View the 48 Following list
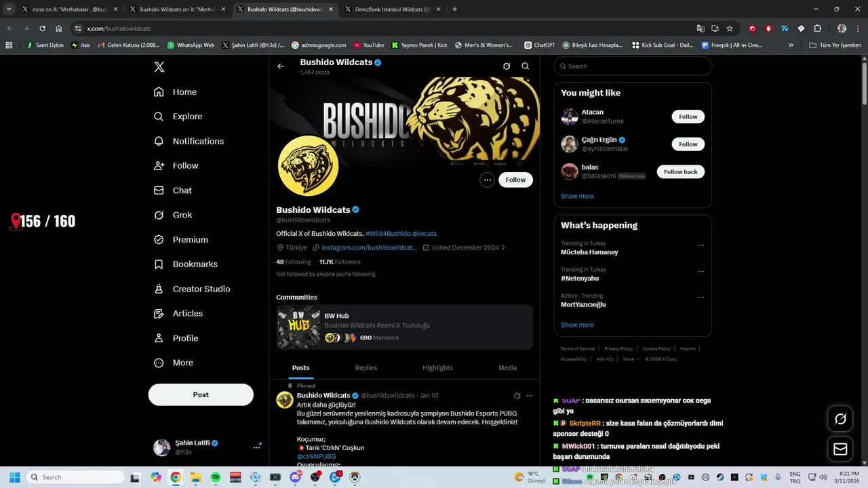868x488 pixels. pyautogui.click(x=293, y=262)
